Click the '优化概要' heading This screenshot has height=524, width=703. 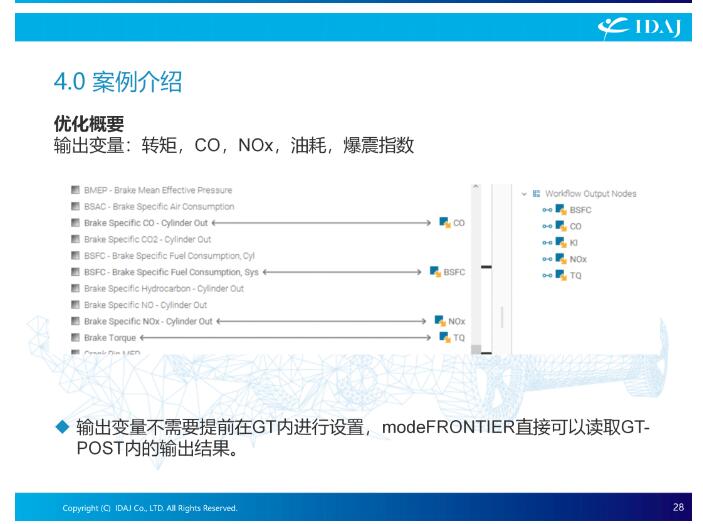coord(89,123)
